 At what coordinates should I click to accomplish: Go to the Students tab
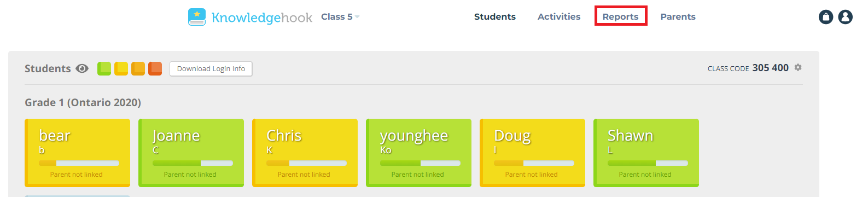pyautogui.click(x=494, y=16)
